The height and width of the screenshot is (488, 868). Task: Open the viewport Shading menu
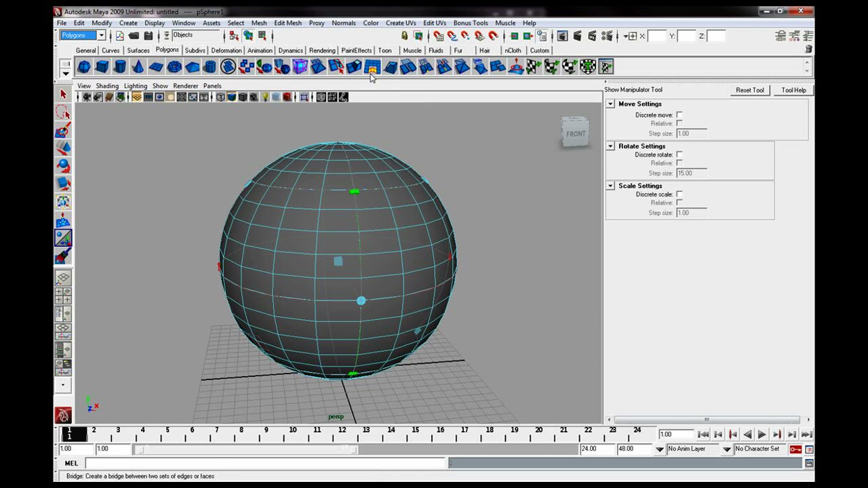[107, 86]
